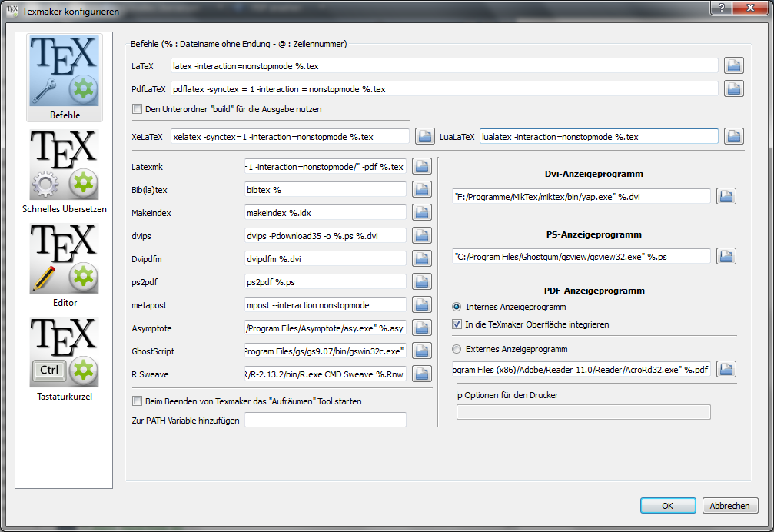Browse for the dvips executable
The height and width of the screenshot is (532, 774).
click(421, 236)
